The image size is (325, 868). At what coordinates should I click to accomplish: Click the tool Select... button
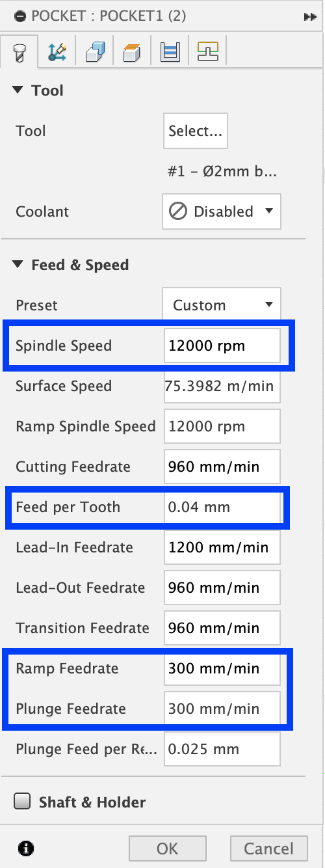click(196, 131)
